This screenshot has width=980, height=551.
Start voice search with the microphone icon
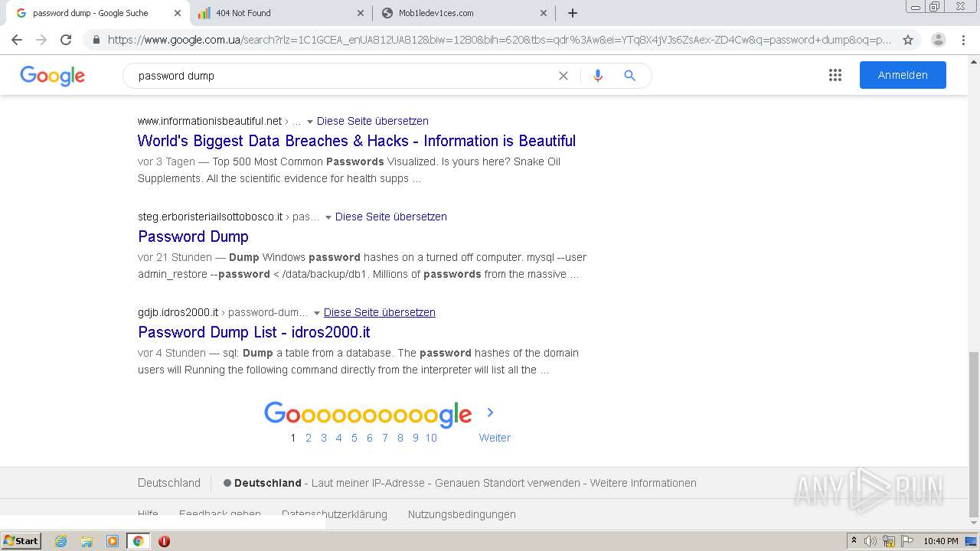tap(598, 76)
